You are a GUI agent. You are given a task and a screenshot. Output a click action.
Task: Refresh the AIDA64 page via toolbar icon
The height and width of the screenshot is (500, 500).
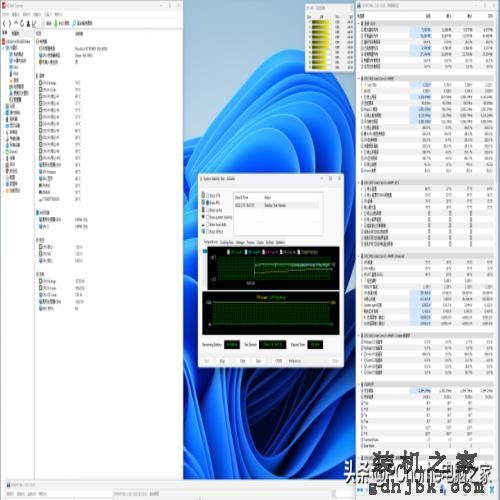click(22, 23)
